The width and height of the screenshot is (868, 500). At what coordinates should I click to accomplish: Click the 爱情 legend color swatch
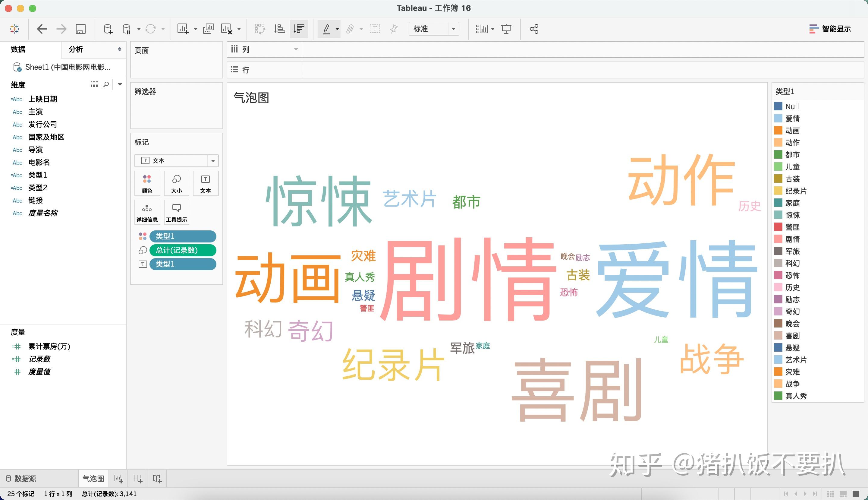click(778, 119)
